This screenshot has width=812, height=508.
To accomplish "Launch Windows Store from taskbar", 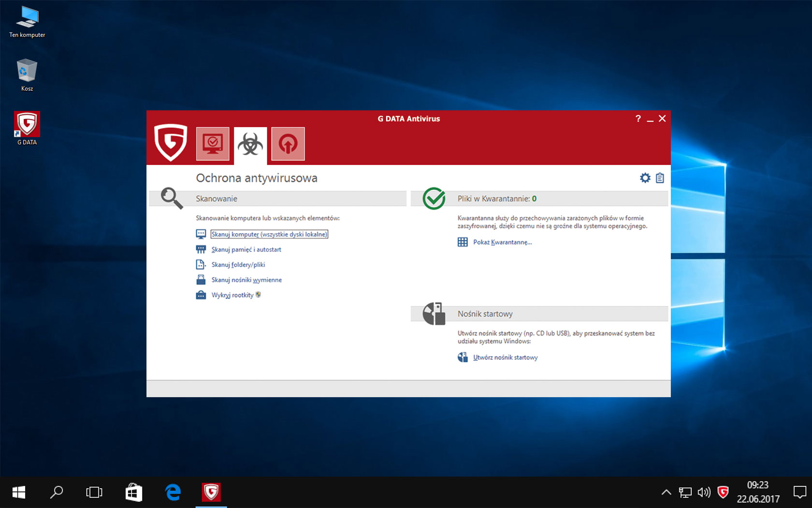I will click(133, 493).
